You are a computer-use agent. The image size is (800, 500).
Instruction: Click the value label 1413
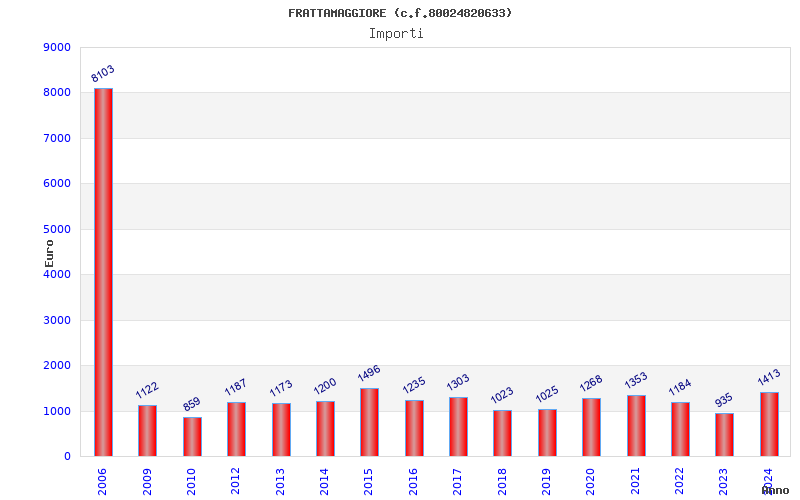point(769,377)
